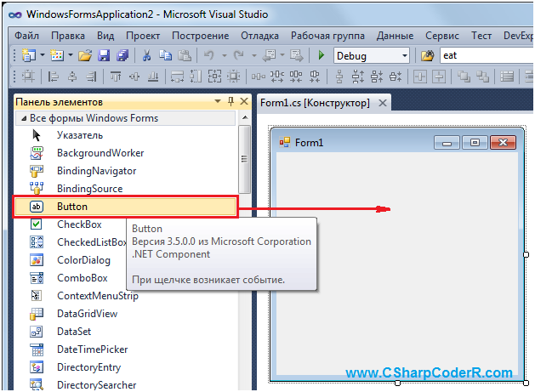The height and width of the screenshot is (392, 535).
Task: Open the Рабочая группа menu
Action: coord(327,36)
